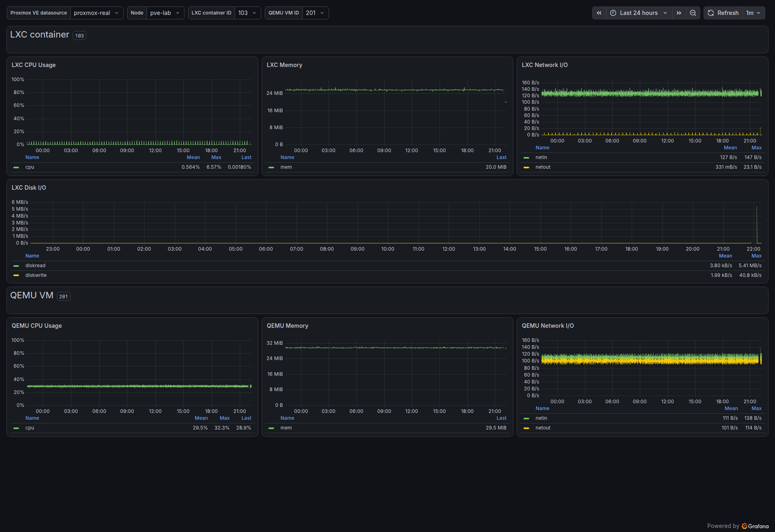Open the 1m auto-refresh interval dropdown
775x532 pixels.
pos(754,13)
